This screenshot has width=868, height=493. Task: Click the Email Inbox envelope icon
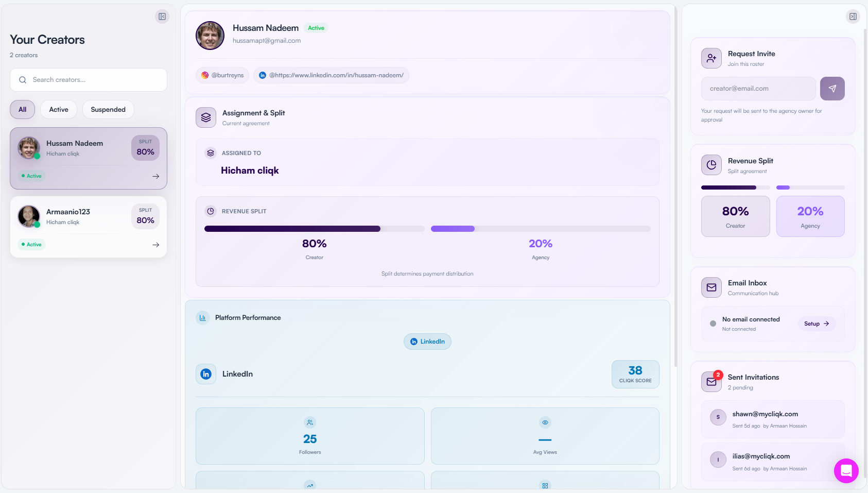tap(711, 287)
